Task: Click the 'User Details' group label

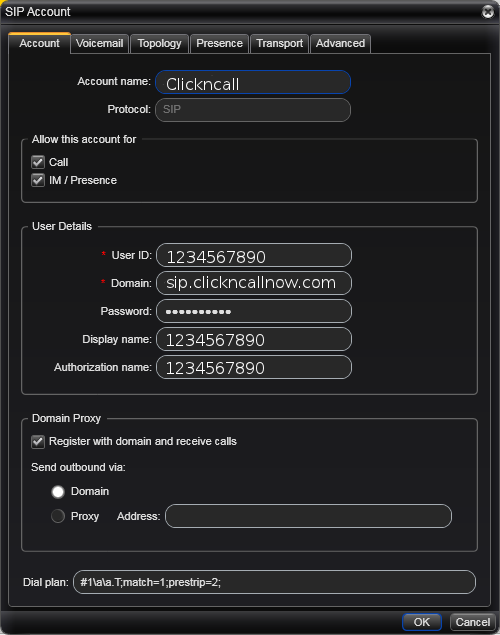Action: coord(62,226)
